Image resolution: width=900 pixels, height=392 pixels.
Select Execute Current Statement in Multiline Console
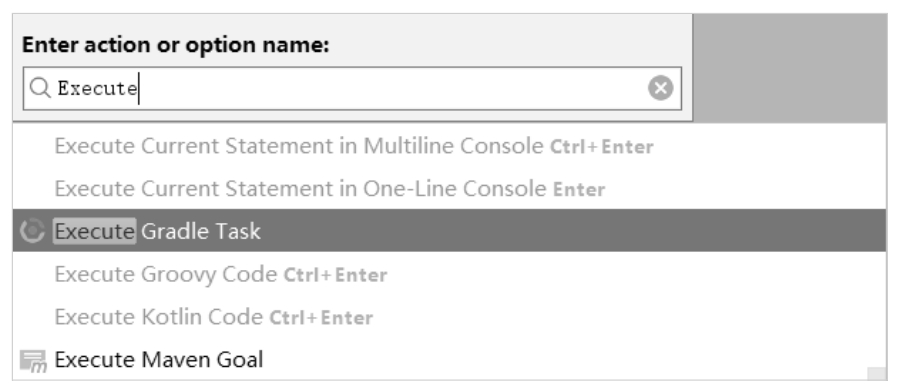(x=449, y=146)
